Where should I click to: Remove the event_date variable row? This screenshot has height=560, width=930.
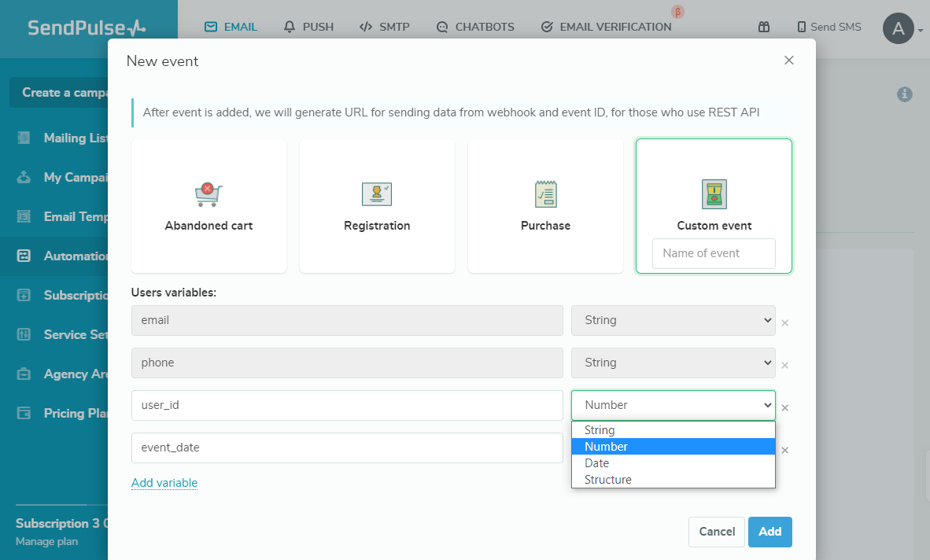tap(784, 449)
